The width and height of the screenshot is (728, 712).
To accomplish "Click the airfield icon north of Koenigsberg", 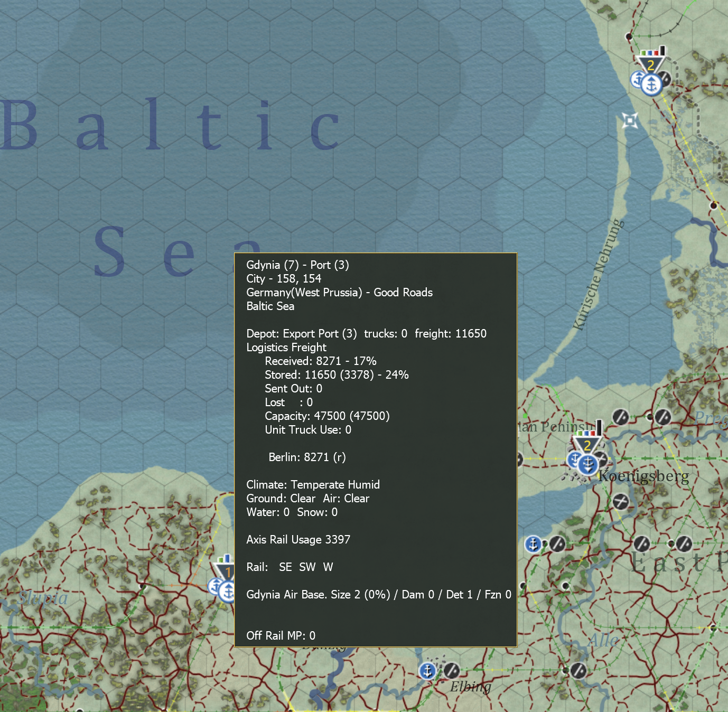I will click(620, 417).
